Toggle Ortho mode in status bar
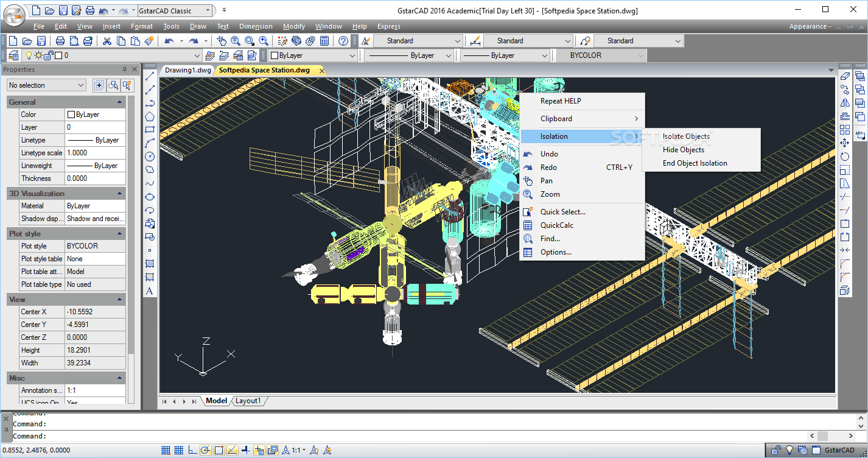The image size is (868, 458). (192, 451)
